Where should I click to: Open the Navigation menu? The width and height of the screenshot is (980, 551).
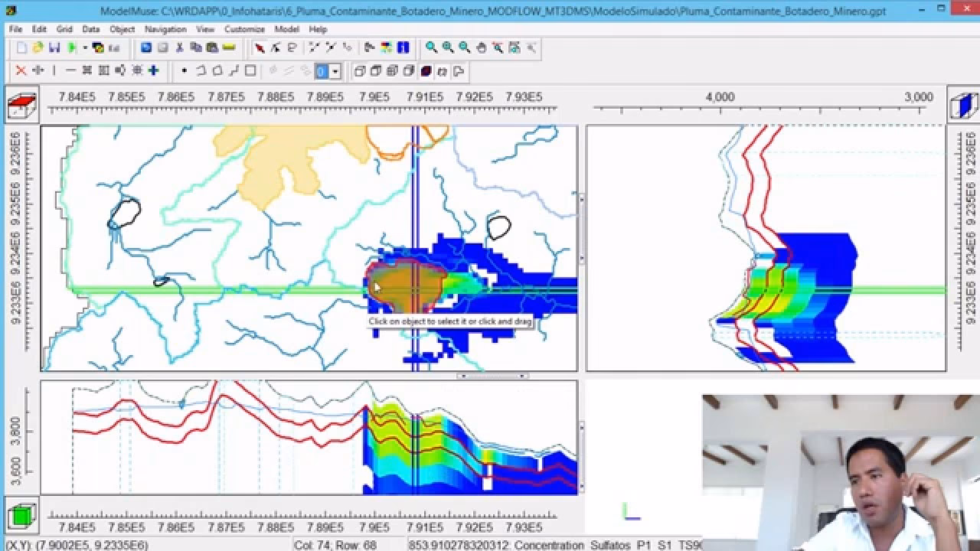[x=165, y=29]
